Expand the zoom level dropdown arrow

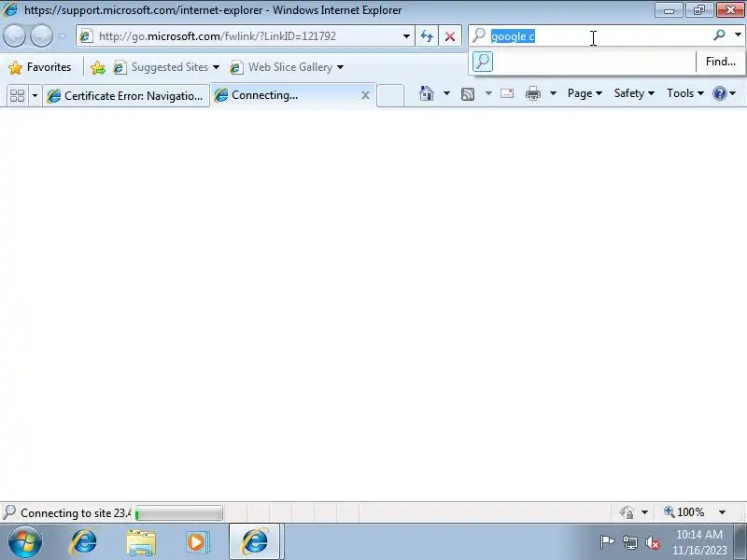pos(722,512)
